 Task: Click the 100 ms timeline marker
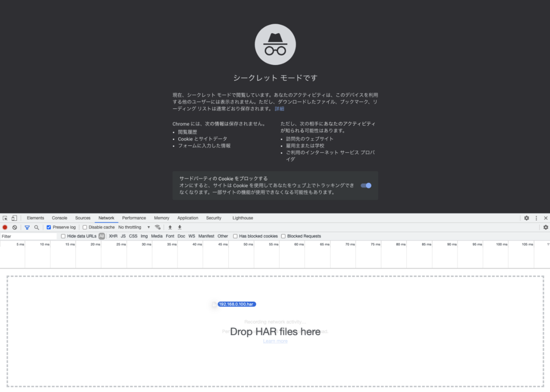coord(501,245)
